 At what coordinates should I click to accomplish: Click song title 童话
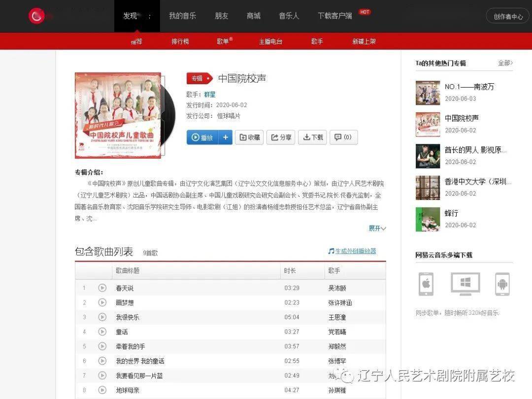tap(122, 332)
